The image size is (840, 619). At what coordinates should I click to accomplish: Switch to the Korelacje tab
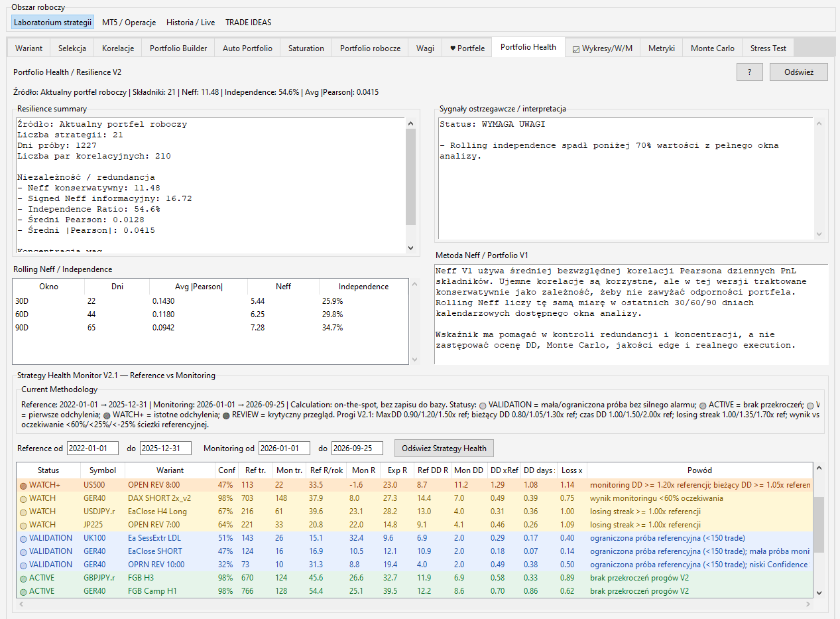coord(118,48)
